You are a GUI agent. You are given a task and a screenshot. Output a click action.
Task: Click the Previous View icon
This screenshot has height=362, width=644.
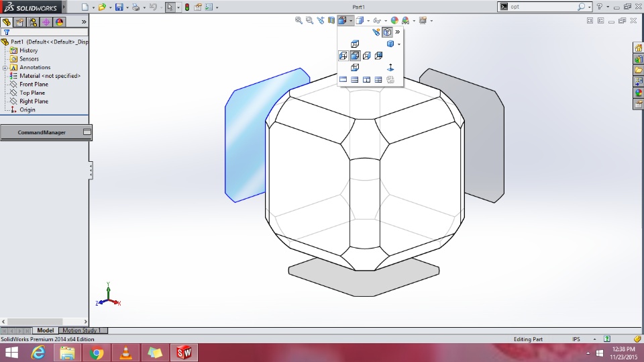(321, 20)
